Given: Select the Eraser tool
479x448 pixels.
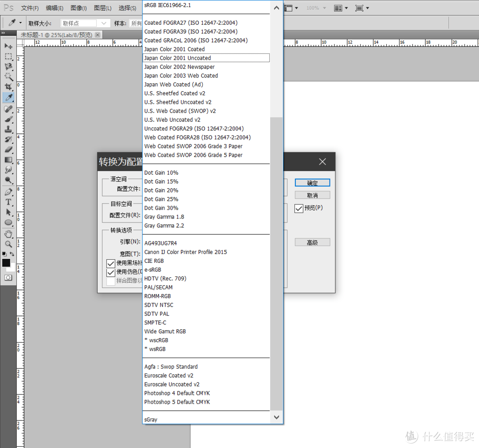Looking at the screenshot, I should click(x=8, y=149).
